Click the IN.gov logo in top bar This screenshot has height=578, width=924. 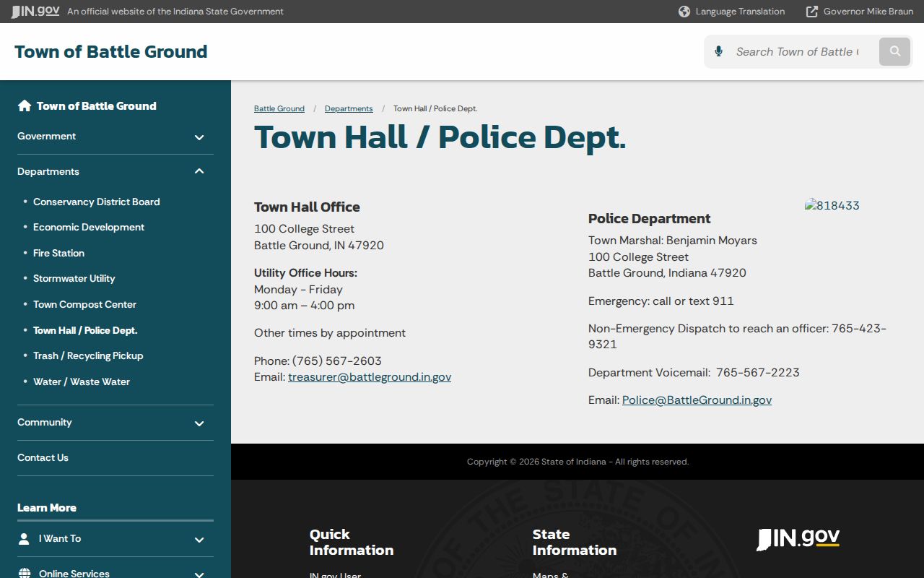[35, 12]
